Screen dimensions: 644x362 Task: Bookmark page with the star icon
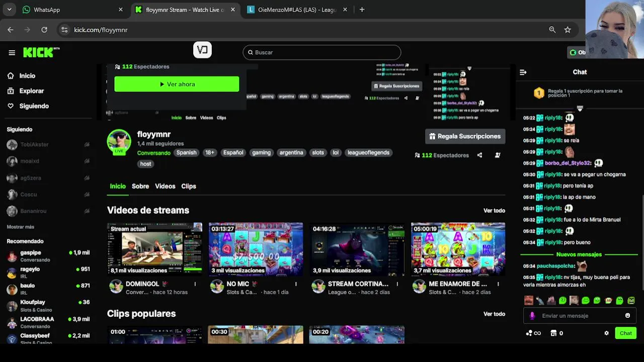point(568,30)
